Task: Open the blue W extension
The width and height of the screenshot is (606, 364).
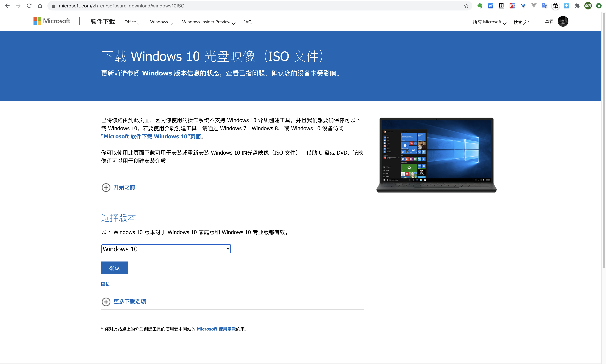Action: [x=490, y=6]
